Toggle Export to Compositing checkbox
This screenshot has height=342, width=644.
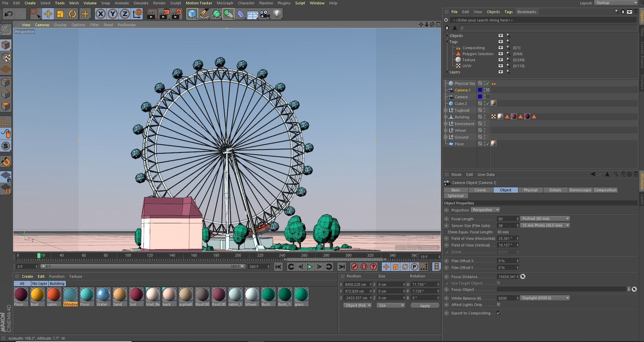(499, 313)
